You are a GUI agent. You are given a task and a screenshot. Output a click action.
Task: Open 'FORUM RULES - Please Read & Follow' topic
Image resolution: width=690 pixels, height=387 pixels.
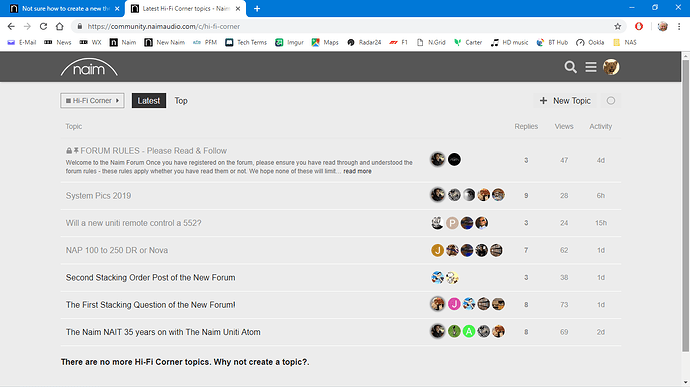(153, 151)
